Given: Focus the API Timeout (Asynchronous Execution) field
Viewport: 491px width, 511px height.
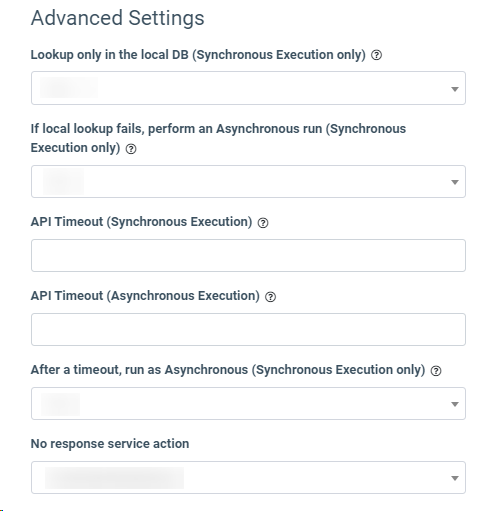Looking at the screenshot, I should click(248, 329).
